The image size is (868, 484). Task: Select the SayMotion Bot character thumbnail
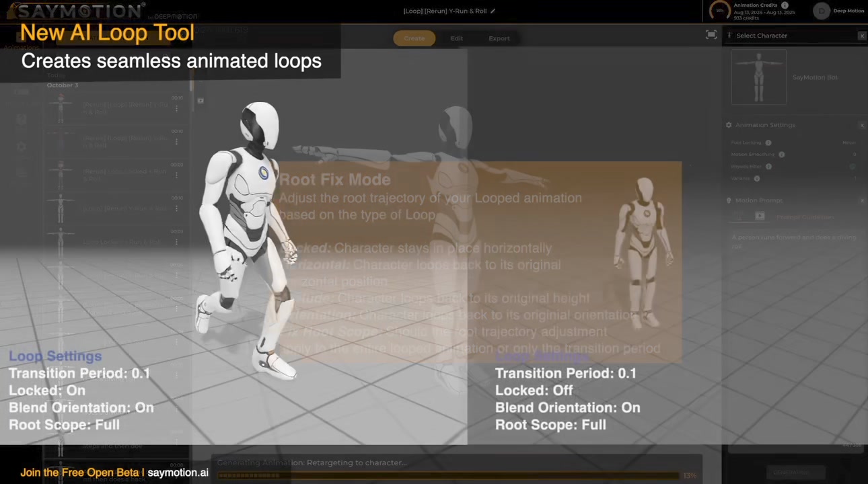coord(759,77)
